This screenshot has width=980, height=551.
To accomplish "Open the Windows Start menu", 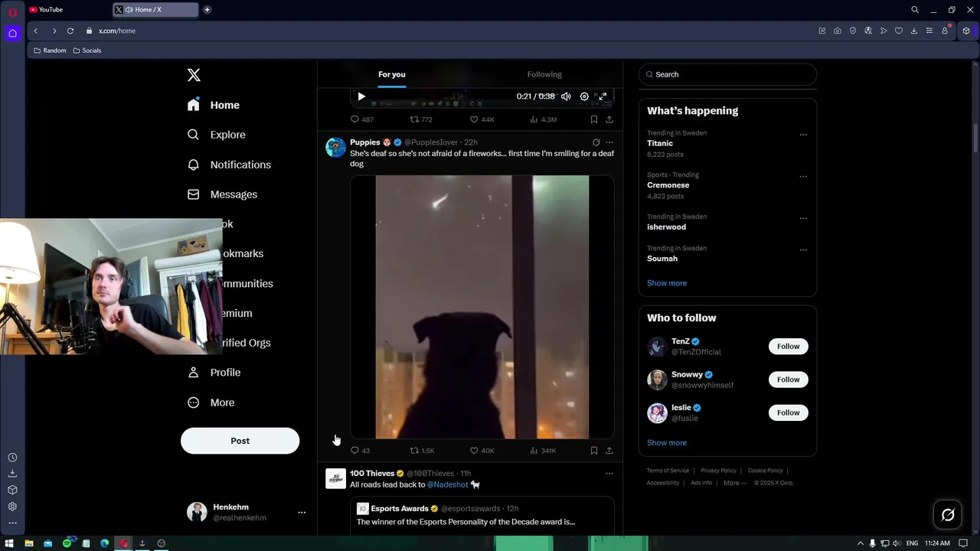I will [10, 543].
